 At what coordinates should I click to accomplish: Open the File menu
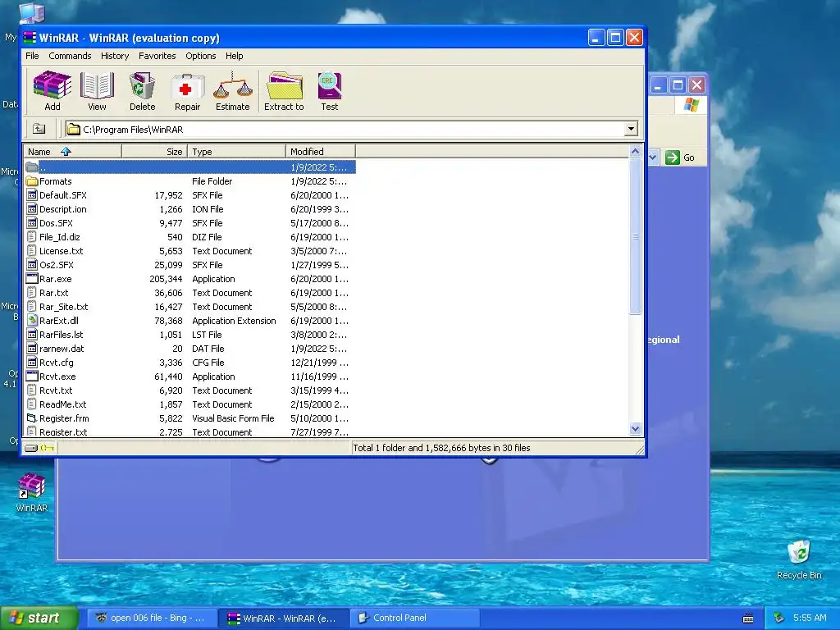pos(32,56)
